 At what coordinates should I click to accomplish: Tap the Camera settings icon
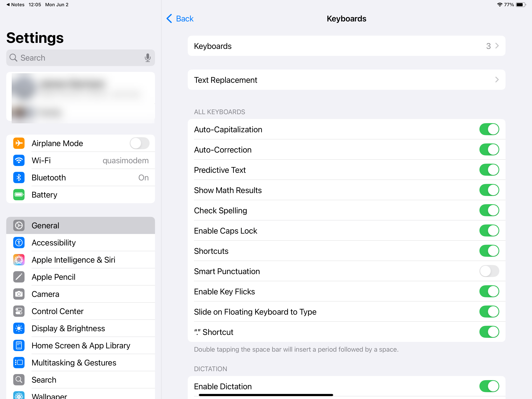19,294
